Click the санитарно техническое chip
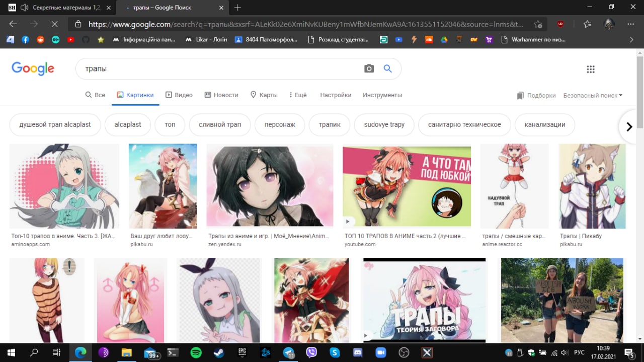 [464, 125]
